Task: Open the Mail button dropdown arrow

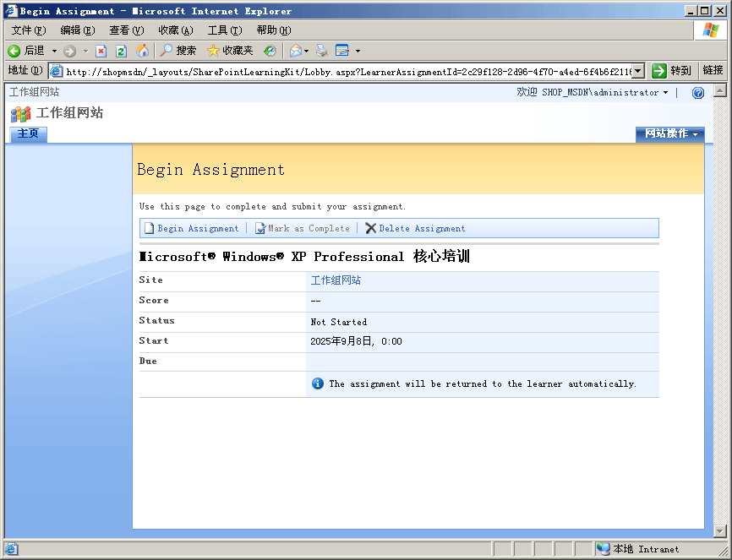Action: click(306, 51)
